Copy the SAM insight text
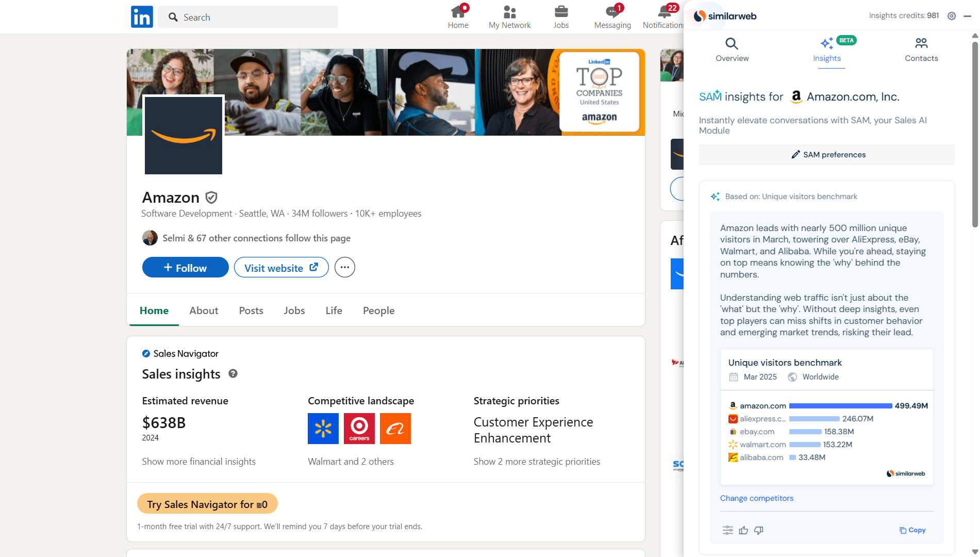This screenshot has height=557, width=980. point(911,530)
